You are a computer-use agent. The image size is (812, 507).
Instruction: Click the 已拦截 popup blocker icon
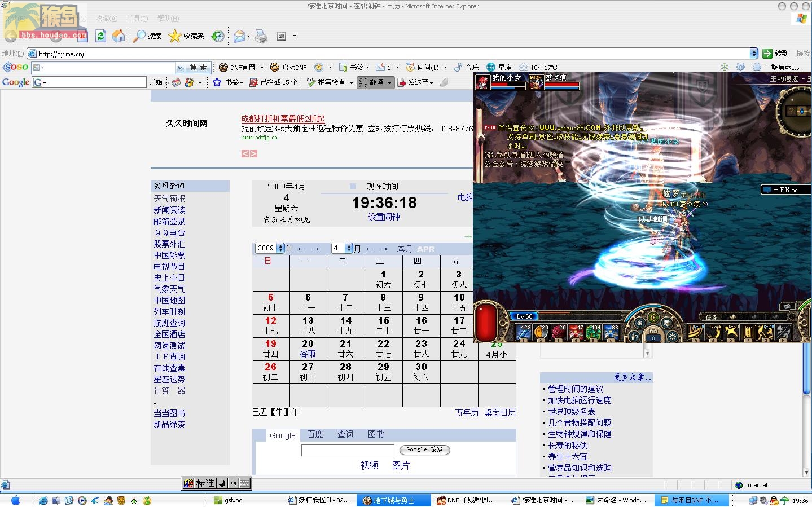pyautogui.click(x=254, y=82)
